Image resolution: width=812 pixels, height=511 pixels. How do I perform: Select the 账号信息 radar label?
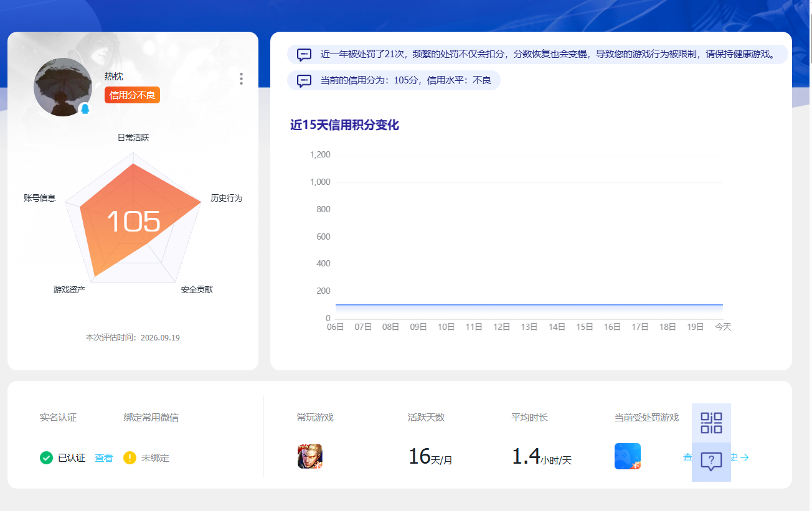[x=40, y=198]
